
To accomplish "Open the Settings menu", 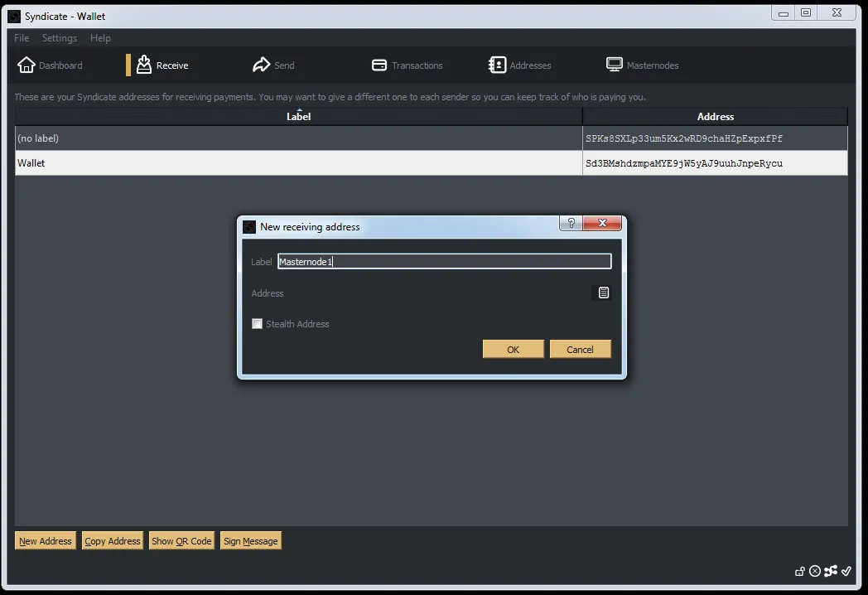I will 60,37.
